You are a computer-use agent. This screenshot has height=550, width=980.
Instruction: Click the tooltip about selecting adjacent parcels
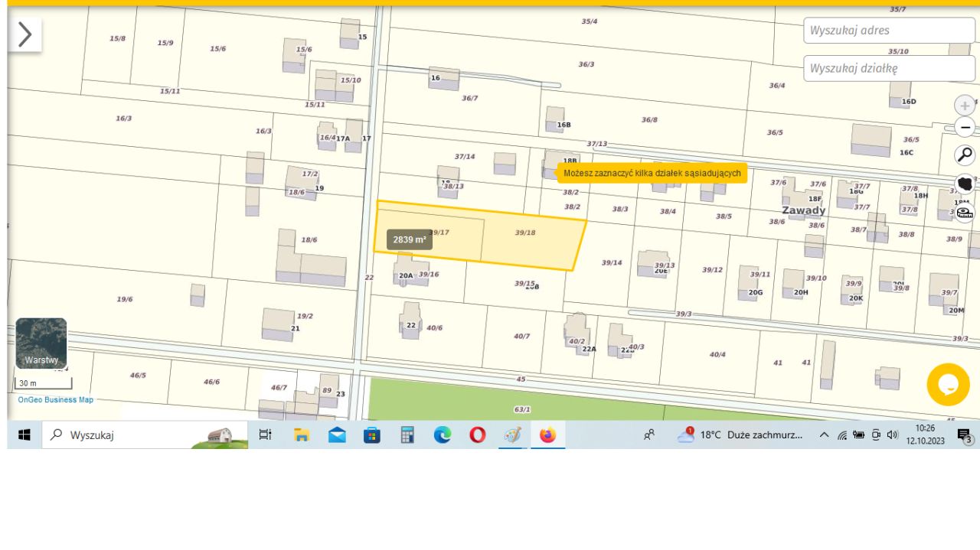[652, 173]
